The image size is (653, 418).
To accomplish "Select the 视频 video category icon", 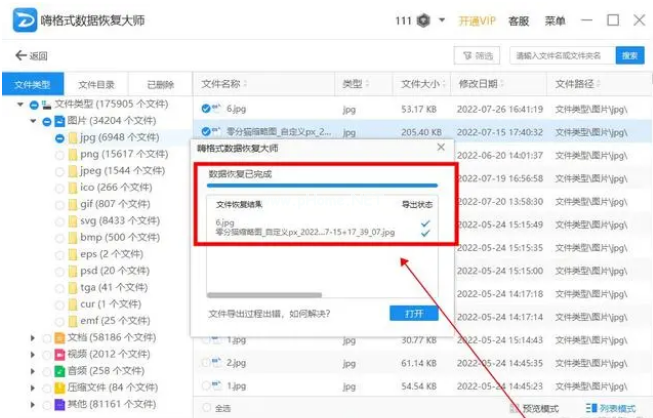I will tap(58, 354).
